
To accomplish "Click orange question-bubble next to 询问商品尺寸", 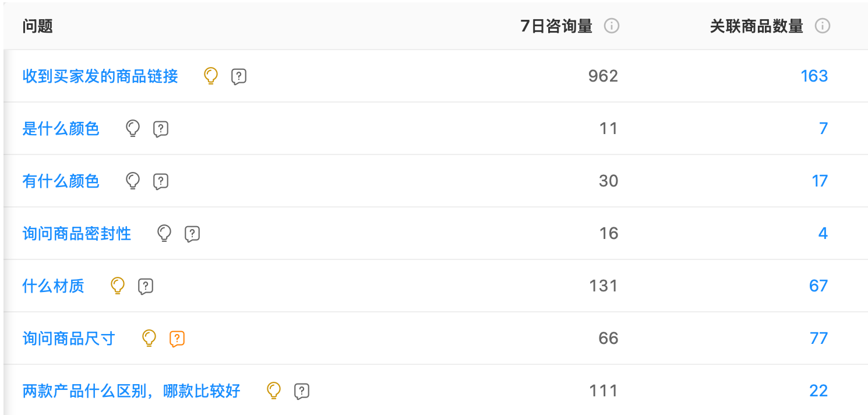I will [x=177, y=338].
